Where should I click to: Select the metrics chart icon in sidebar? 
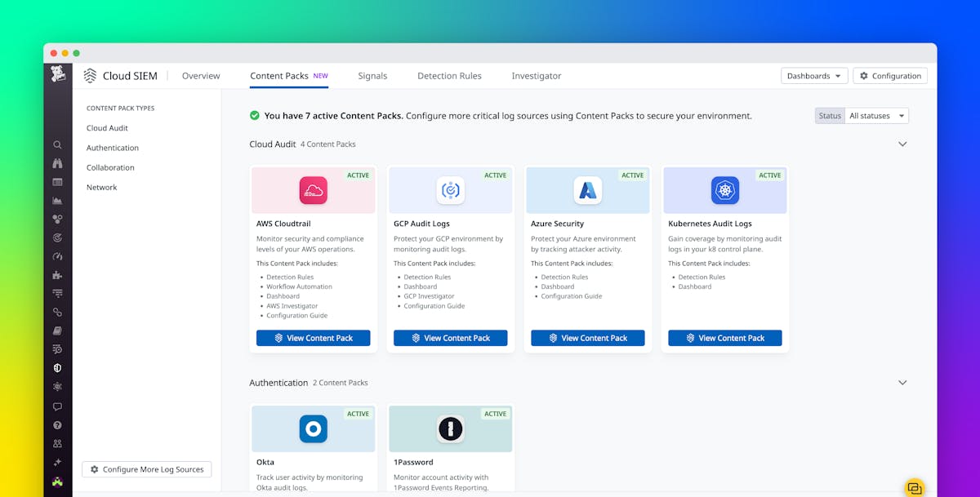(x=57, y=201)
